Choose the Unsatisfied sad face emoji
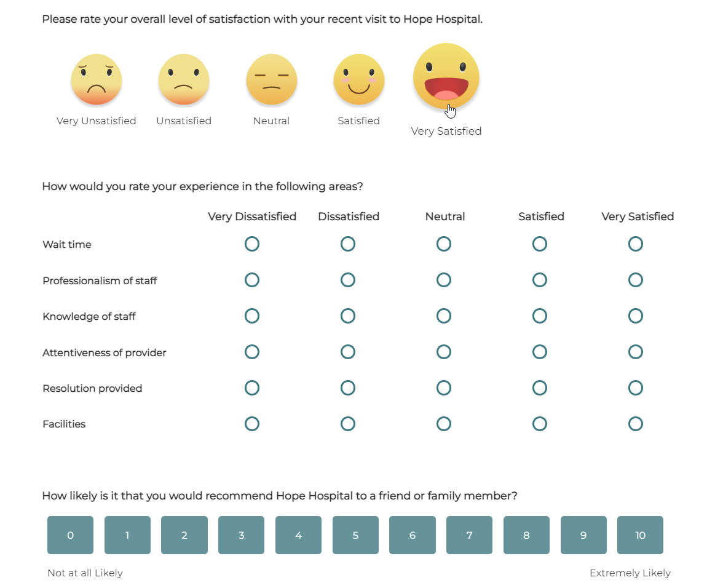Image resolution: width=715 pixels, height=588 pixels. click(x=184, y=79)
